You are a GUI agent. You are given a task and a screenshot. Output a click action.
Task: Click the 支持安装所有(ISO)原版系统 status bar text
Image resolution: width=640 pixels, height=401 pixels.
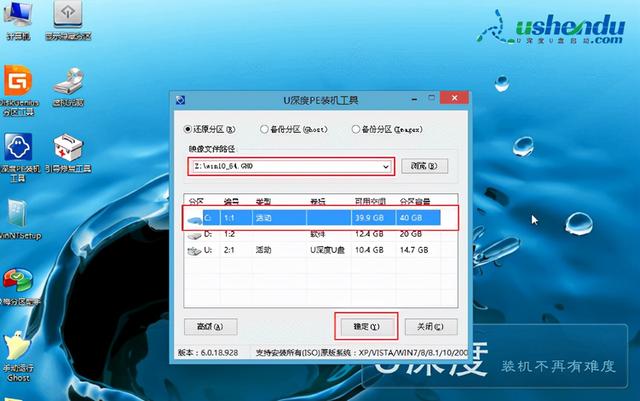pos(303,352)
